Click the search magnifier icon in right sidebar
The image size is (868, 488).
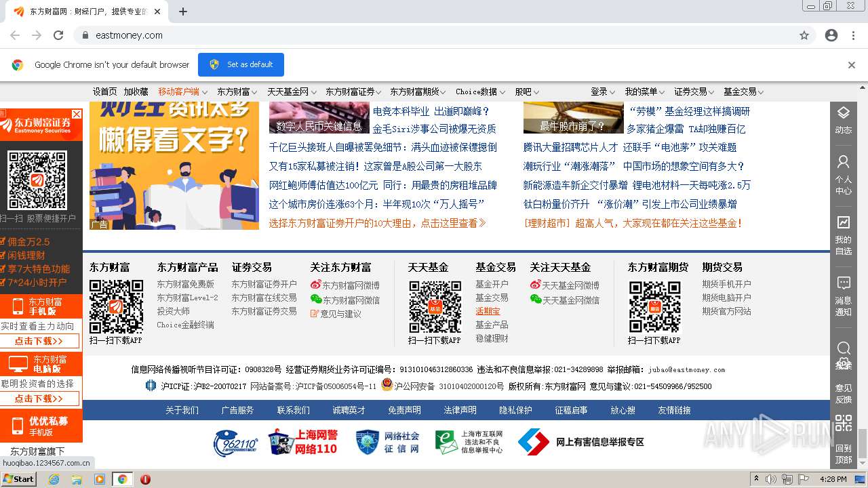(843, 348)
